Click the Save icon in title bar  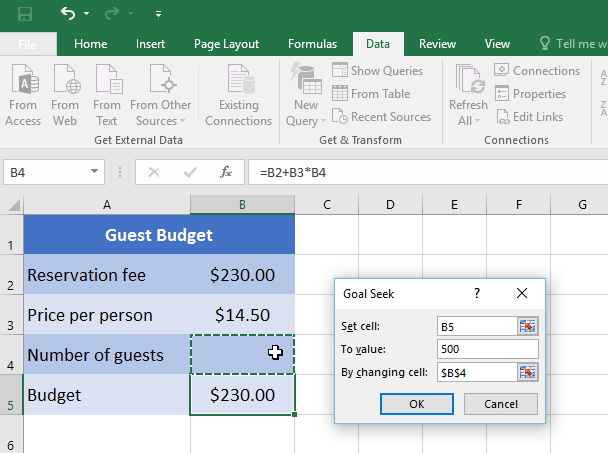coord(25,14)
